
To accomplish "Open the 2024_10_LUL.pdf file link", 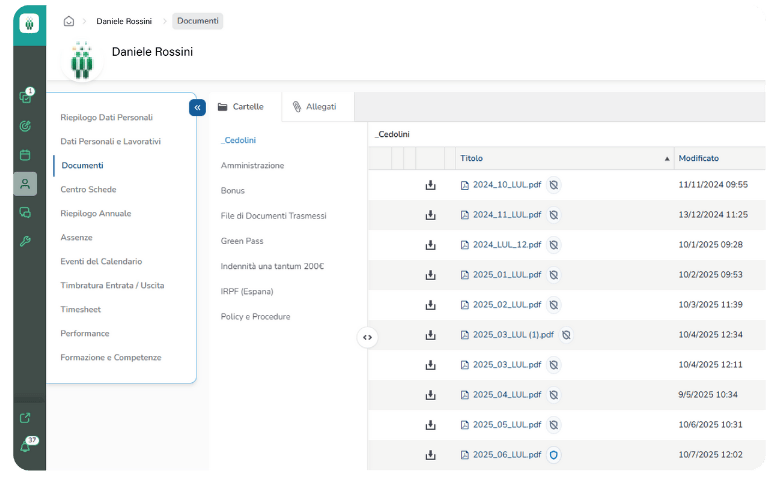I will tap(507, 185).
